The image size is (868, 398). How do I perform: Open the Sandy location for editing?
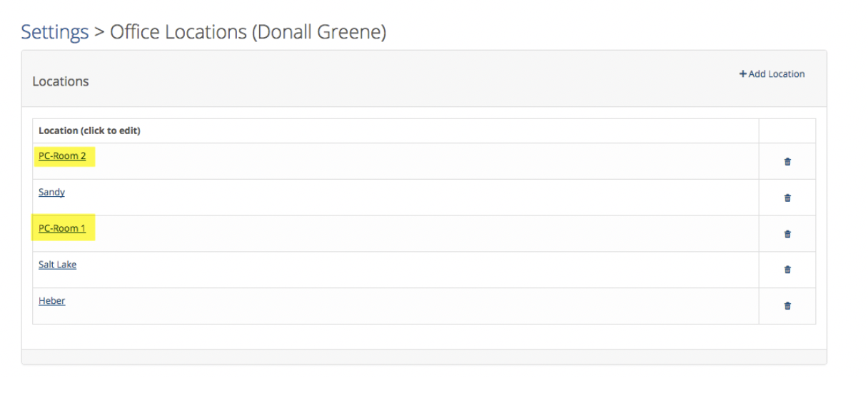[x=51, y=193]
